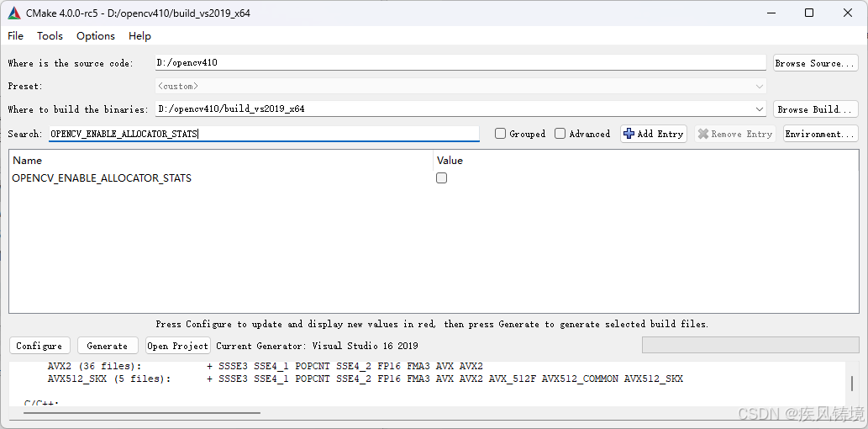Enable the Advanced checkbox
The image size is (868, 429).
pyautogui.click(x=560, y=134)
